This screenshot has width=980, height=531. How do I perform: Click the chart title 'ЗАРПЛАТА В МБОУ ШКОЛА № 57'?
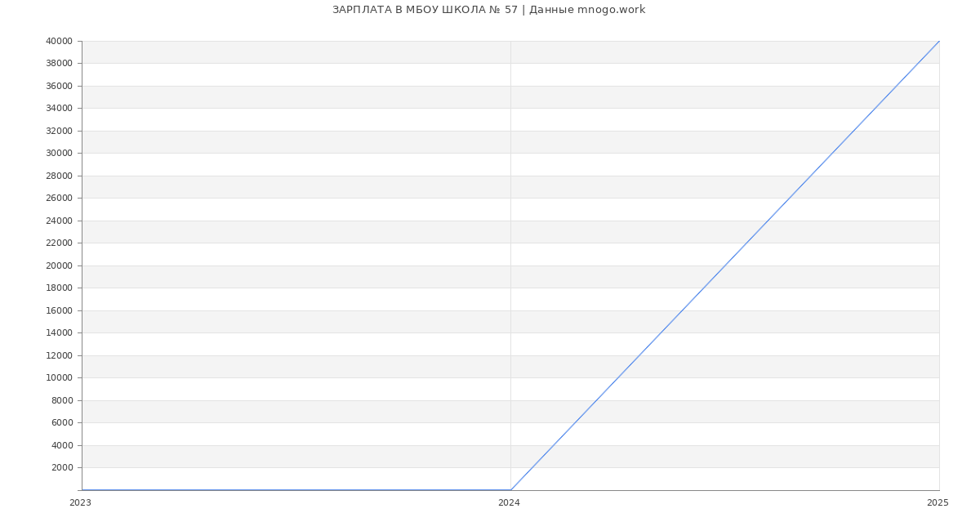click(425, 10)
